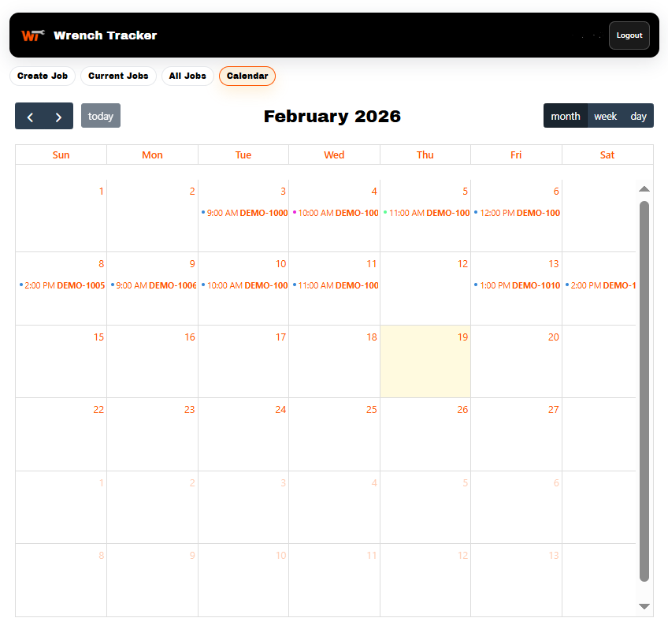Click the empty February 25 cell
The width and height of the screenshot is (668, 644).
click(x=334, y=434)
